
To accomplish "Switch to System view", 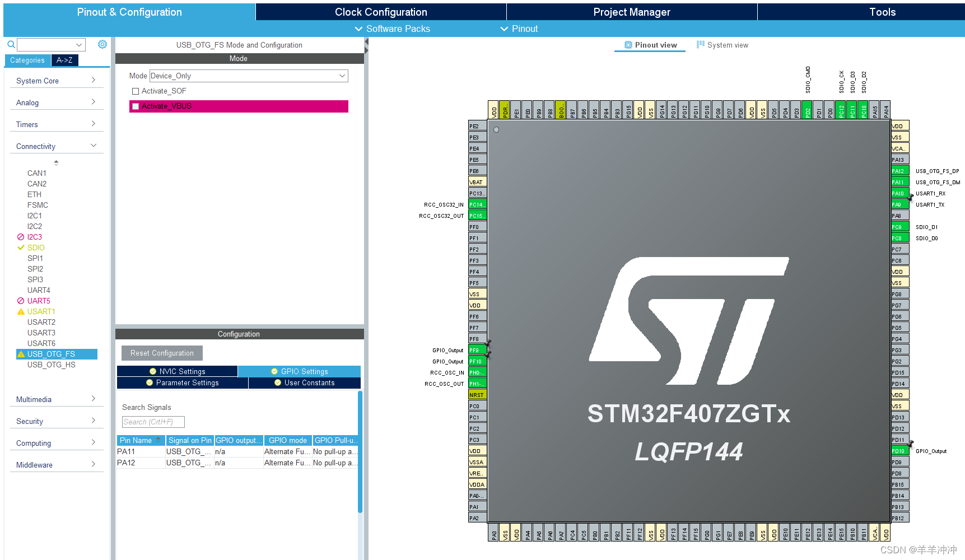I will click(x=722, y=45).
